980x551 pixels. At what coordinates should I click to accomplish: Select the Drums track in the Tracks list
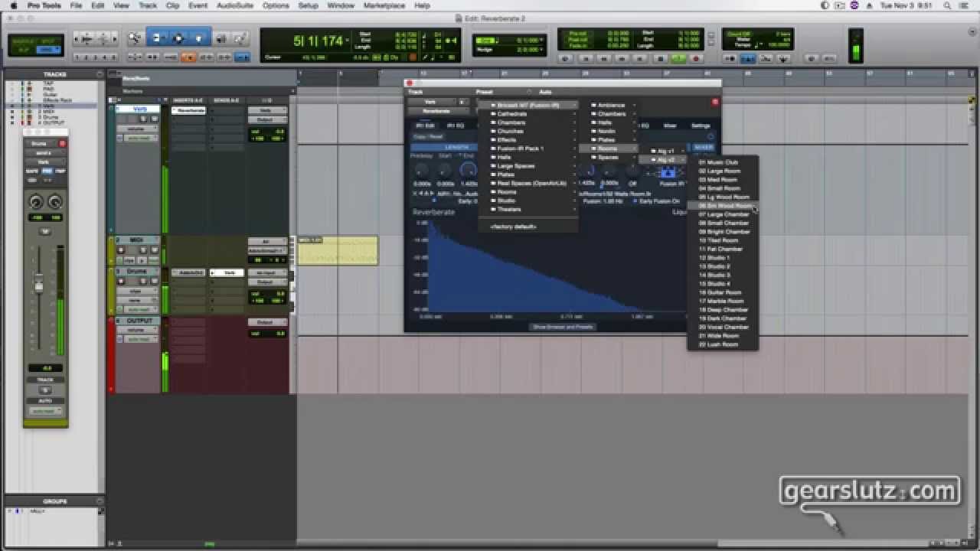(50, 117)
